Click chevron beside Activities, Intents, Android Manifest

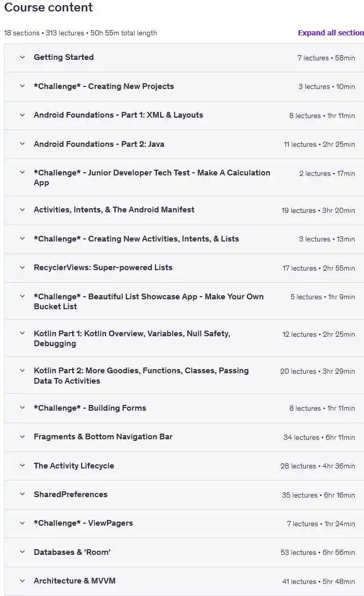click(22, 210)
